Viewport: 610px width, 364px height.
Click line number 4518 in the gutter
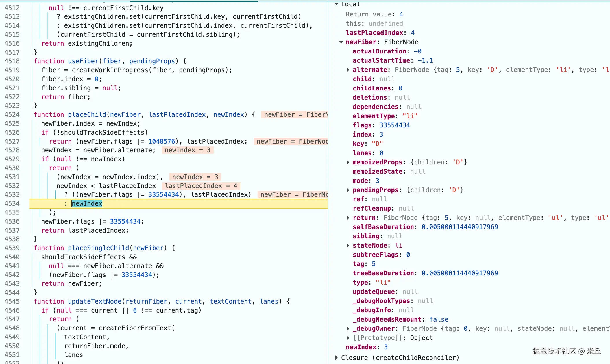pos(12,61)
